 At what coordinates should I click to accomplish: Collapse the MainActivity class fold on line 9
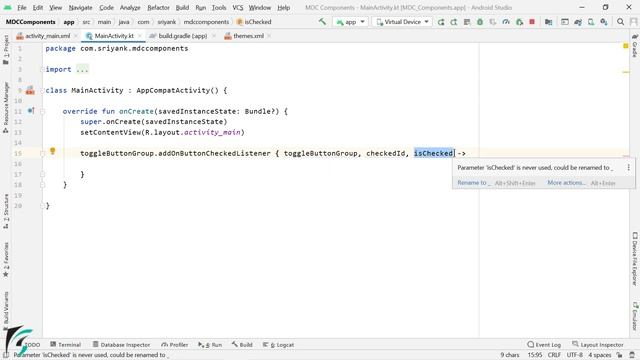tap(42, 91)
